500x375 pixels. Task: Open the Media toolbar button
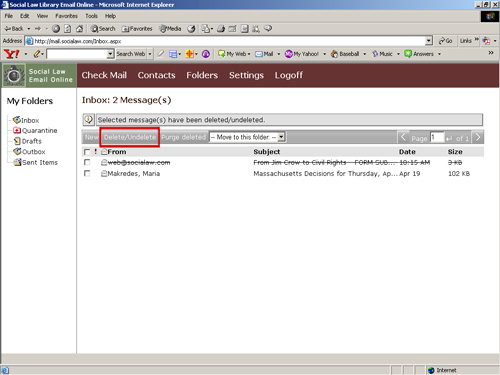coord(170,29)
